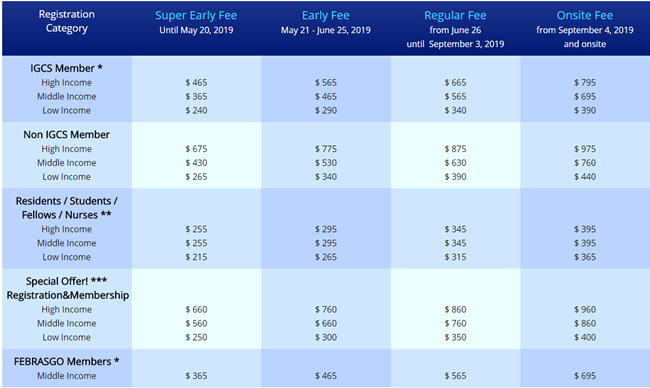Click Low Income label under IGCS Member
The width and height of the screenshot is (650, 388).
[x=66, y=111]
